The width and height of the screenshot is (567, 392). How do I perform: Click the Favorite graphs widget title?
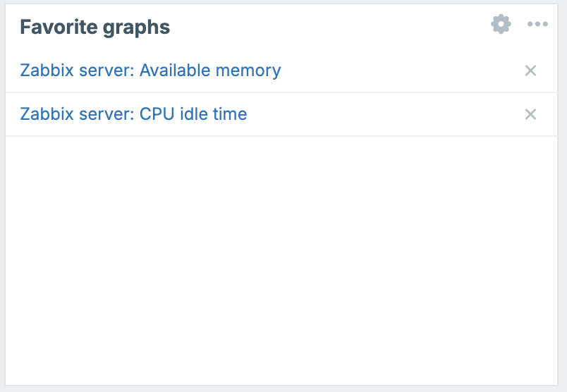coord(94,27)
